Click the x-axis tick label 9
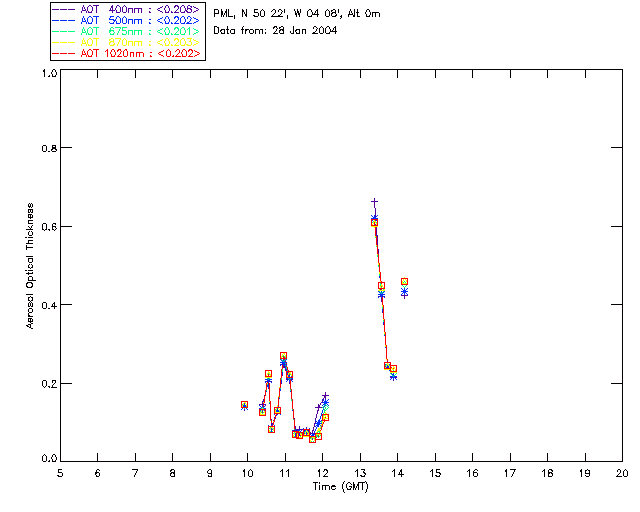Viewport: 640px width, 512px height. click(x=210, y=473)
